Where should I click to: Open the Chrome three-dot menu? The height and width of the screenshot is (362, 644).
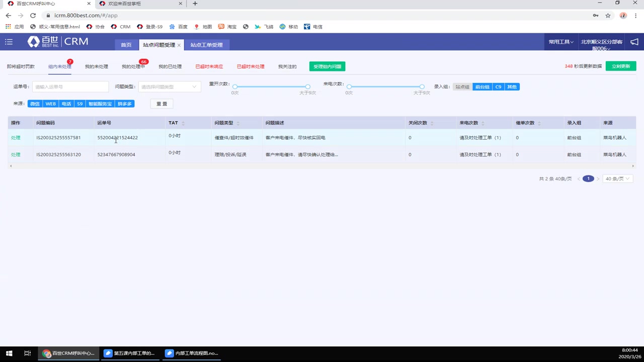click(x=635, y=16)
